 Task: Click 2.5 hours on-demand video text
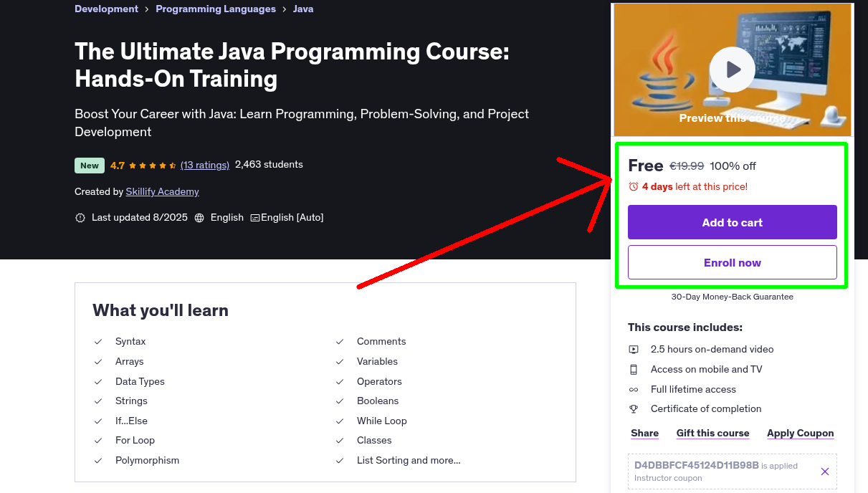pyautogui.click(x=712, y=350)
